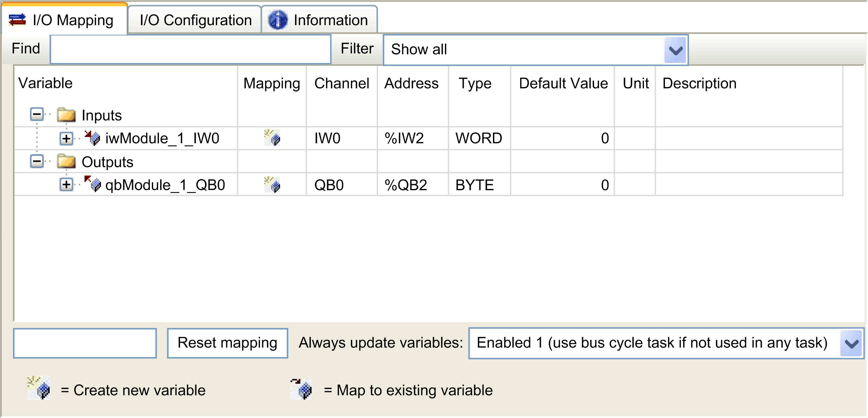Expand the iwModule_1_IW0 variable node

click(66, 139)
